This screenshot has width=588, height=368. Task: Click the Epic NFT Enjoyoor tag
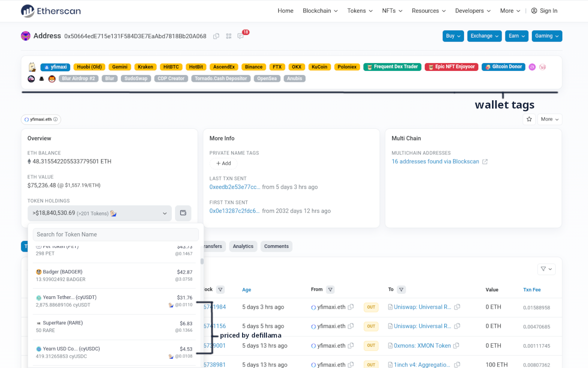[x=452, y=67]
